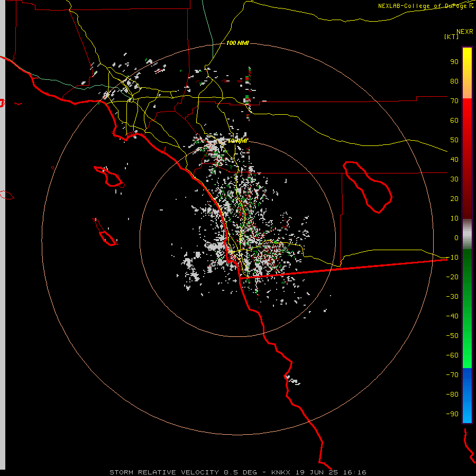Click the 70 value on the velocity scale
Screen dimensions: 476x476
[454, 101]
